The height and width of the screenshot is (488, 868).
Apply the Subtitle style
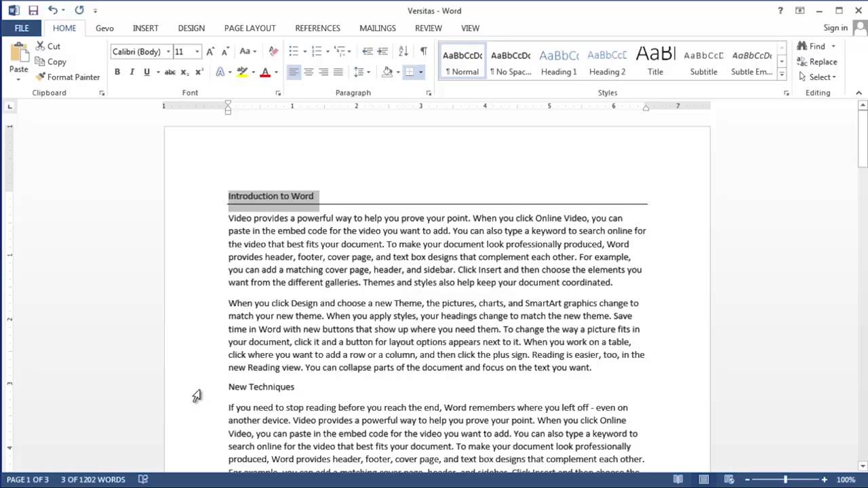tap(703, 61)
